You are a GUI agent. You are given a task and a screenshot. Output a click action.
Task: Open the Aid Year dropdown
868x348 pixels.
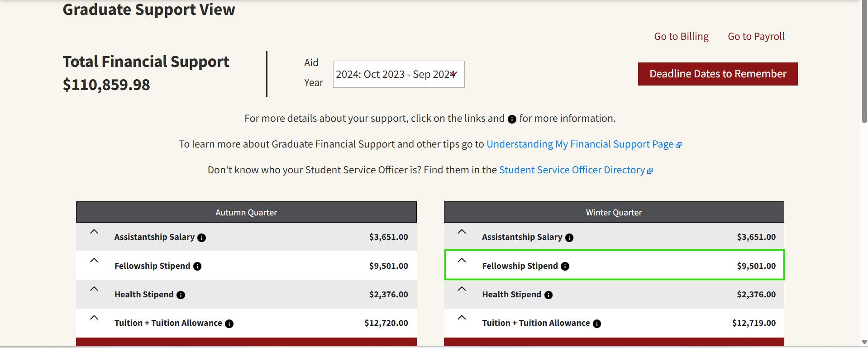click(398, 74)
